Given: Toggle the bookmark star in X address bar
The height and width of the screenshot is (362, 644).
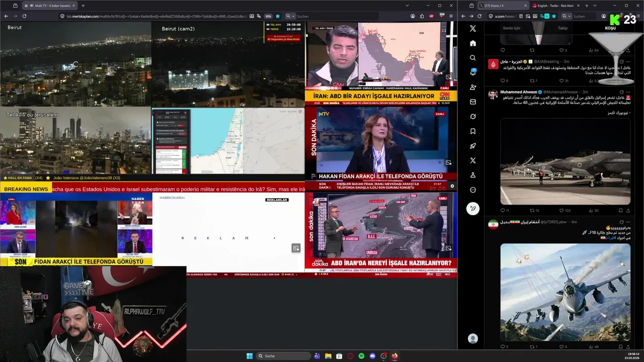Looking at the screenshot, I should point(553,16).
